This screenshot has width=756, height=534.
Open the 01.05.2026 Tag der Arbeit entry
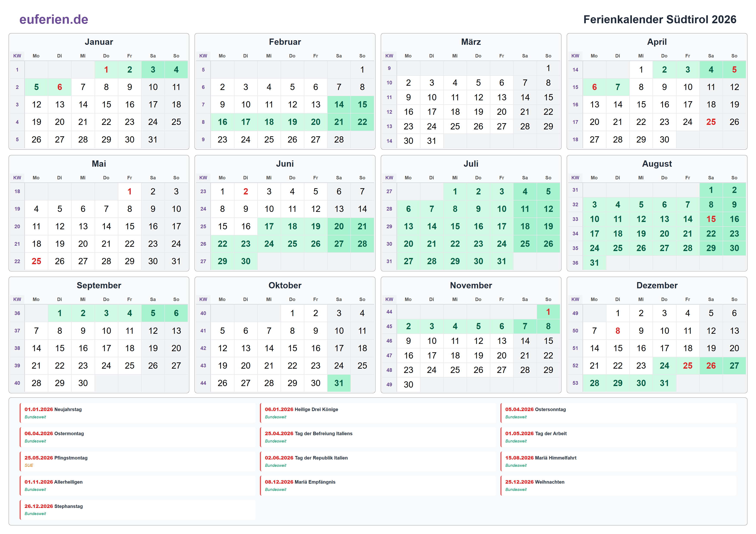pyautogui.click(x=618, y=437)
